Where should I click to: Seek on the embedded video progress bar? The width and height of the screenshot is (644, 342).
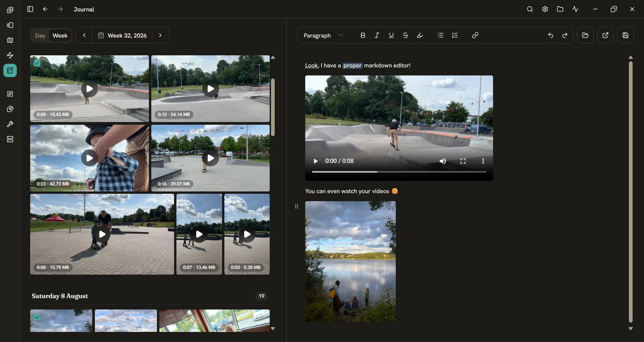pos(399,172)
